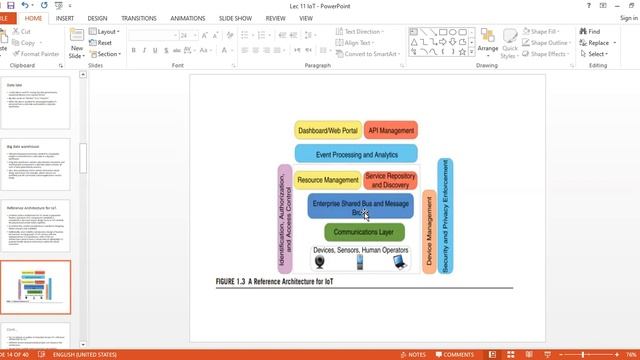Increase list indent level
This screenshot has height=360, width=640.
(x=293, y=35)
